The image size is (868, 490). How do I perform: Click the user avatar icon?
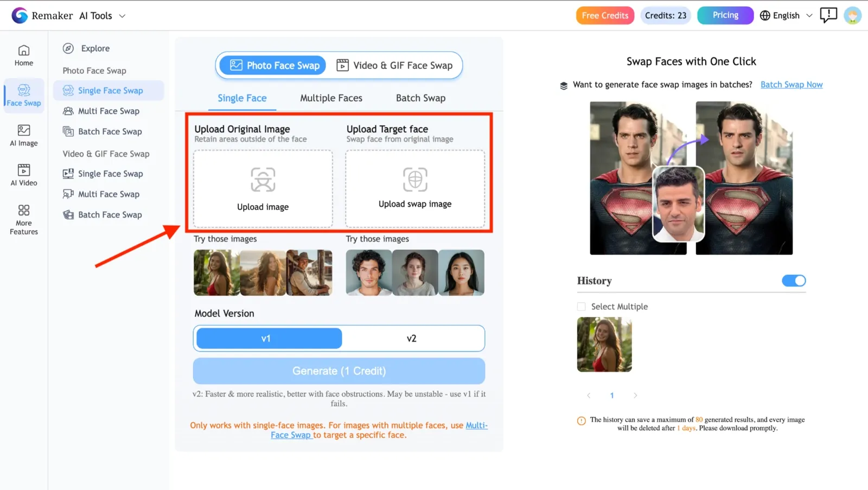point(853,15)
